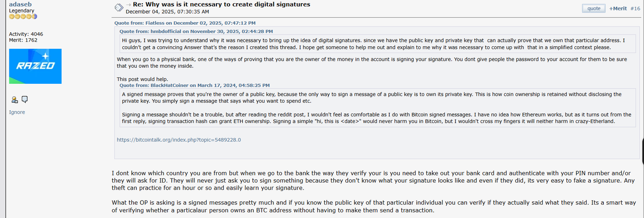Send adaseb a personal message via the speech bubble icon
The image size is (644, 218).
[25, 99]
